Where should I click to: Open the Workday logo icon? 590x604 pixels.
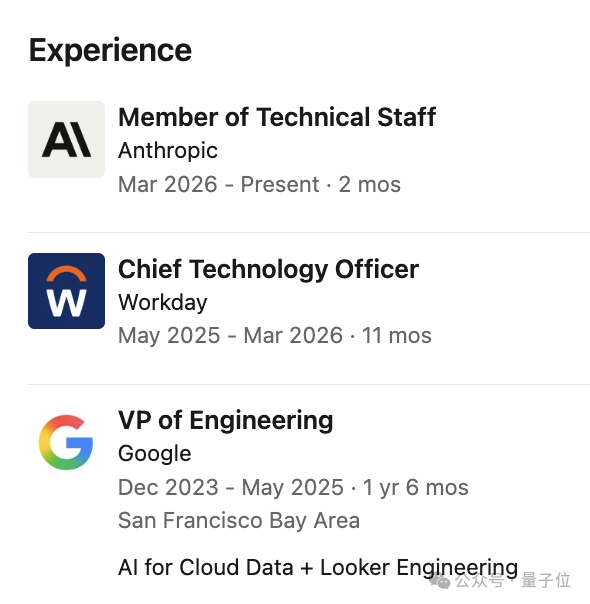66,291
